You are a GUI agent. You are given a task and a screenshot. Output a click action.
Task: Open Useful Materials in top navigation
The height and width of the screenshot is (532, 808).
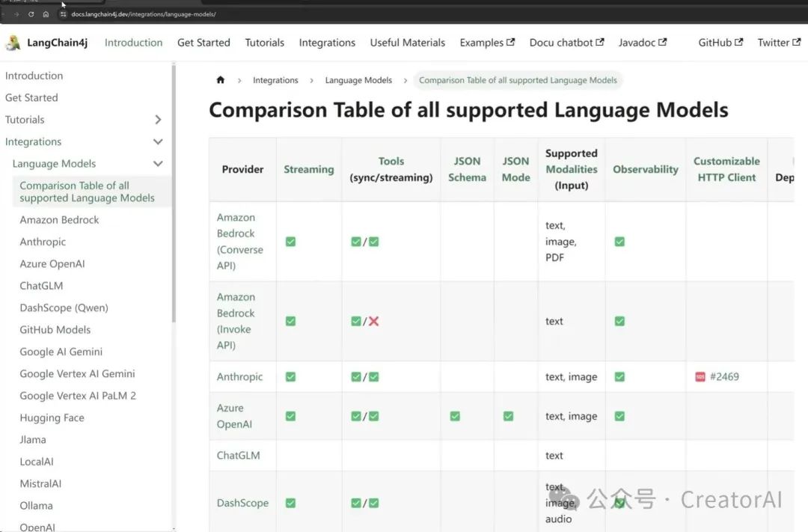click(x=408, y=43)
